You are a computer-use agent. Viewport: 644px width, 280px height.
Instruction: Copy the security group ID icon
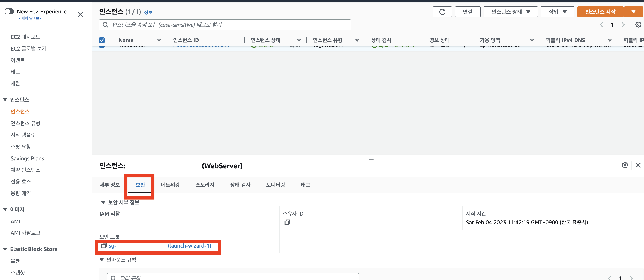coord(104,246)
